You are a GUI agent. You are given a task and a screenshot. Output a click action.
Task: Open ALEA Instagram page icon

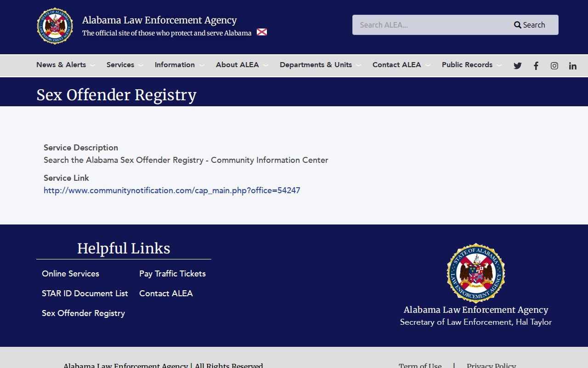(x=554, y=66)
